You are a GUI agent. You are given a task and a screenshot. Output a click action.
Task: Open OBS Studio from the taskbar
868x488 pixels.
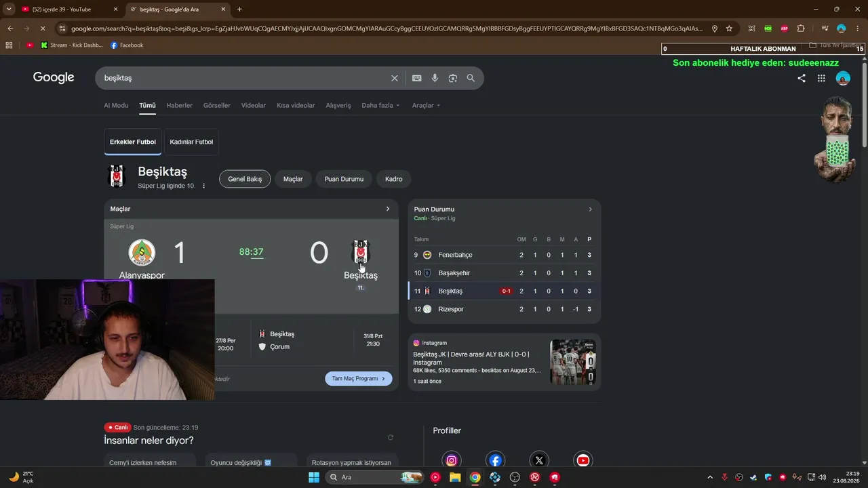[515, 477]
